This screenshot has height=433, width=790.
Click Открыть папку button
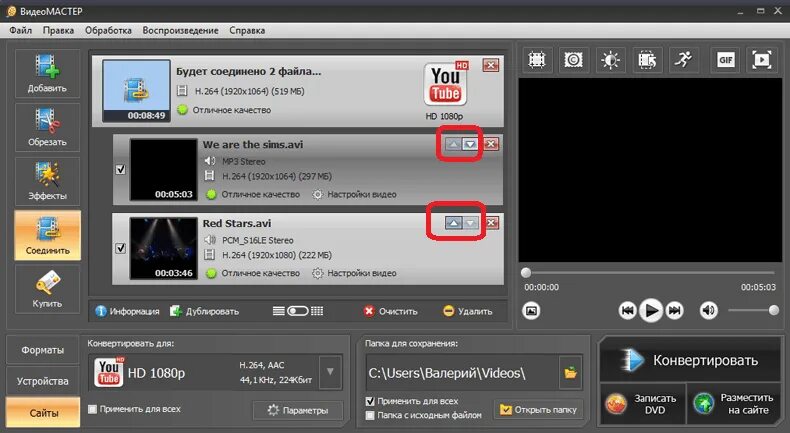[538, 410]
